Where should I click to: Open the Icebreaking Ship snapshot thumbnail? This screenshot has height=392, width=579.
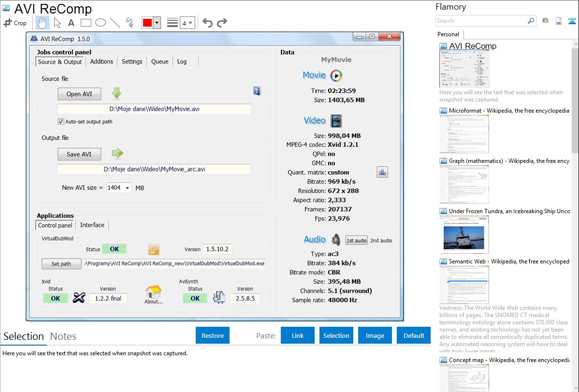(464, 234)
